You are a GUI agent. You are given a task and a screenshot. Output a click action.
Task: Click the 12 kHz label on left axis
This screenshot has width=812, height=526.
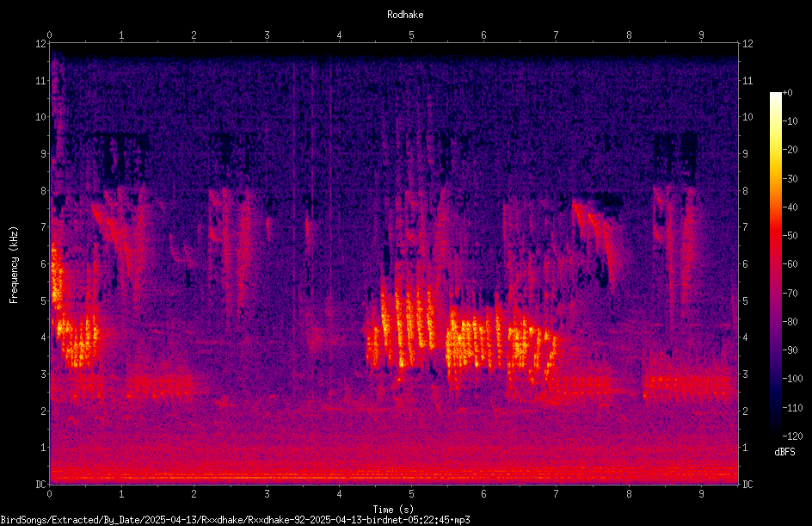(41, 44)
